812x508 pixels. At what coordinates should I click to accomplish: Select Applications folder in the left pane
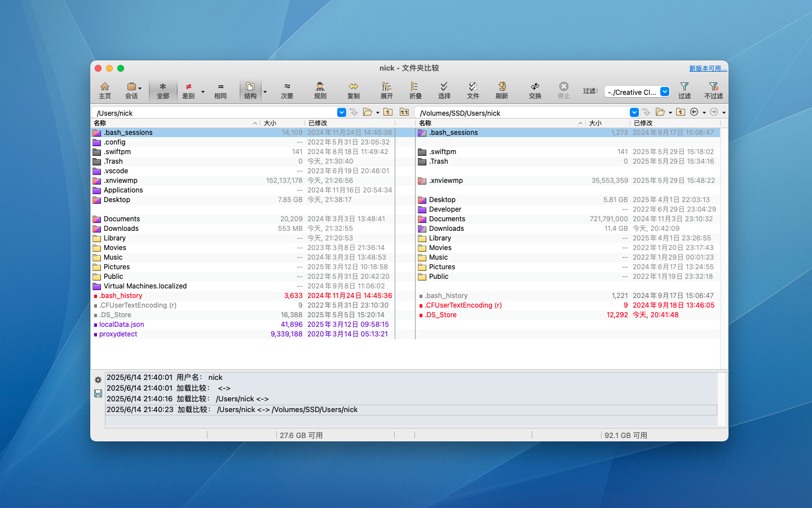tap(243, 190)
